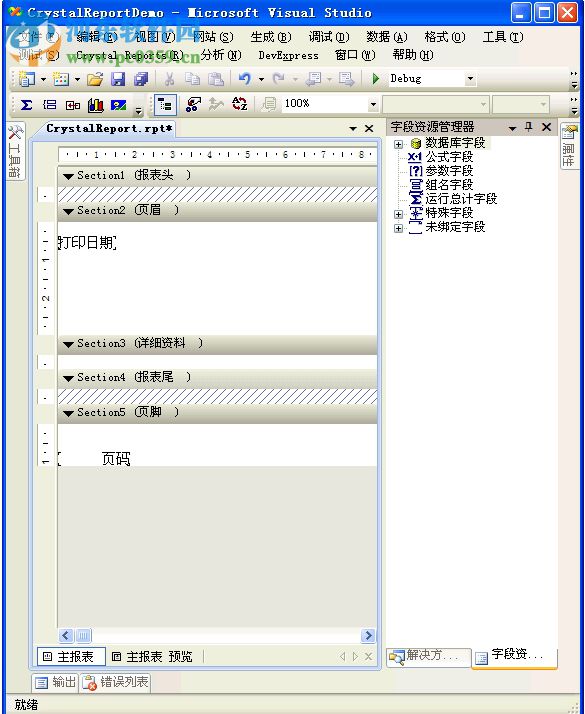Select the 参数字段 tree item

click(449, 171)
